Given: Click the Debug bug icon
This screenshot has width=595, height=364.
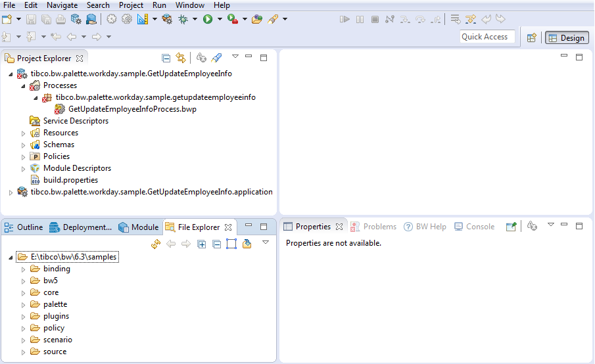Looking at the screenshot, I should coord(183,19).
